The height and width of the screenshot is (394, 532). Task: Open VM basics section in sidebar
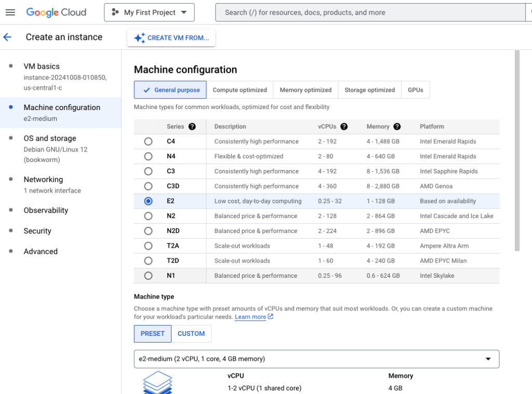(60, 77)
